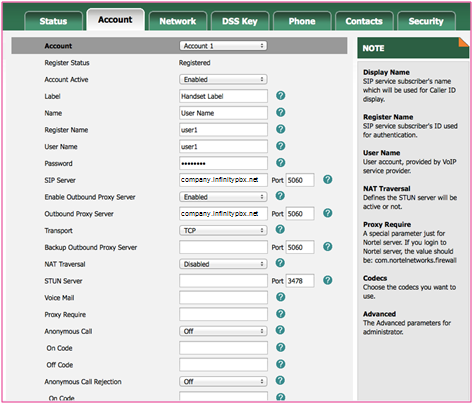Open help icon for Transport

pos(280,229)
